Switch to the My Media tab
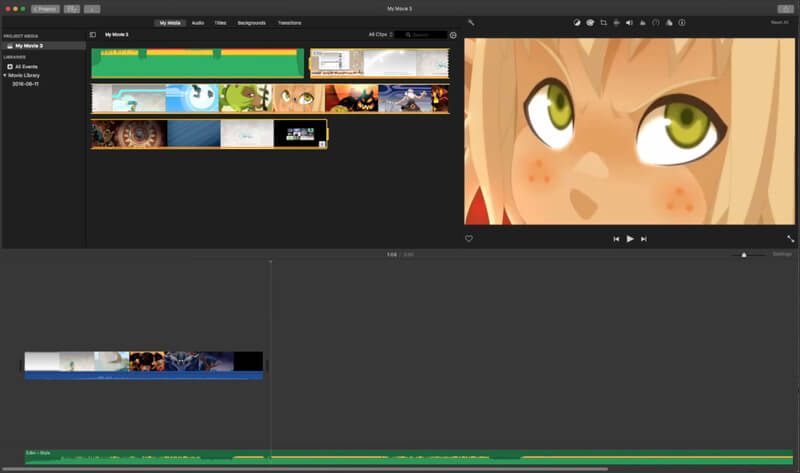 coord(170,23)
